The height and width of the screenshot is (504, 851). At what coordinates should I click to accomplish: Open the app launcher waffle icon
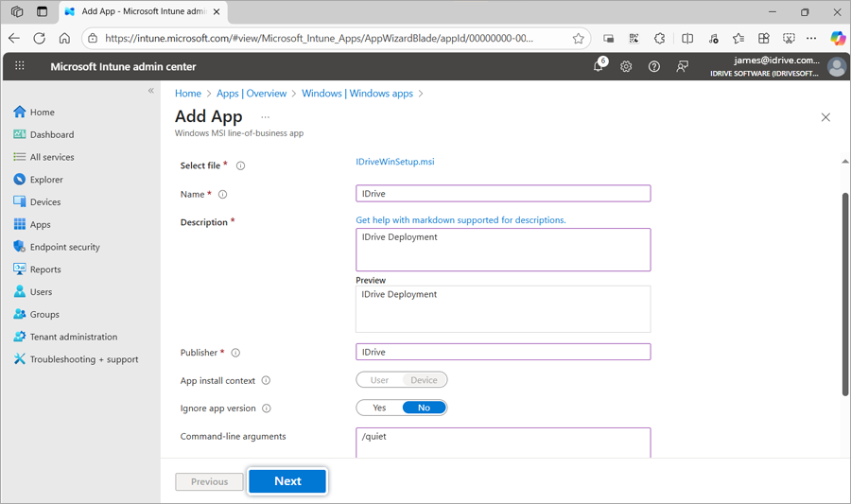pos(20,66)
